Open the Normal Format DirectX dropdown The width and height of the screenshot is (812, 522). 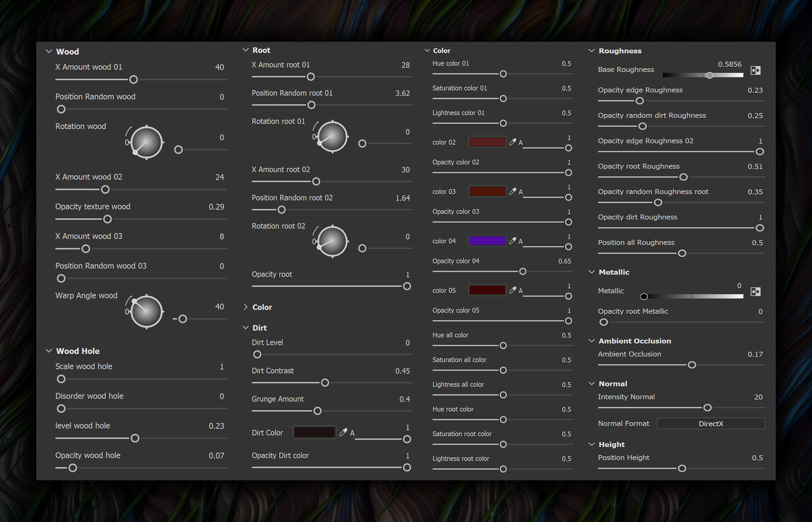click(711, 424)
